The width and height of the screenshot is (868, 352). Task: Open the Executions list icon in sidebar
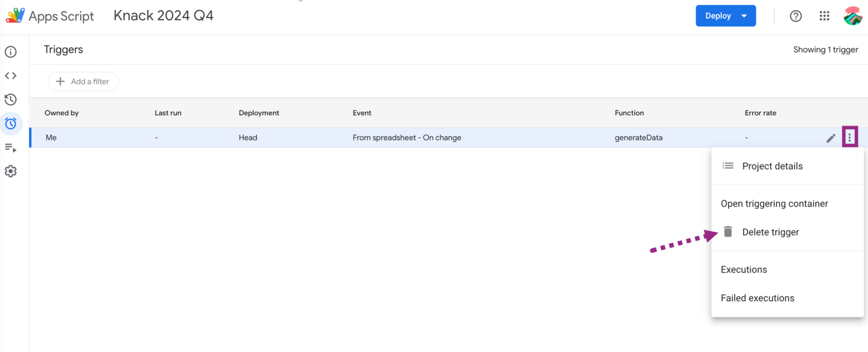coord(10,148)
